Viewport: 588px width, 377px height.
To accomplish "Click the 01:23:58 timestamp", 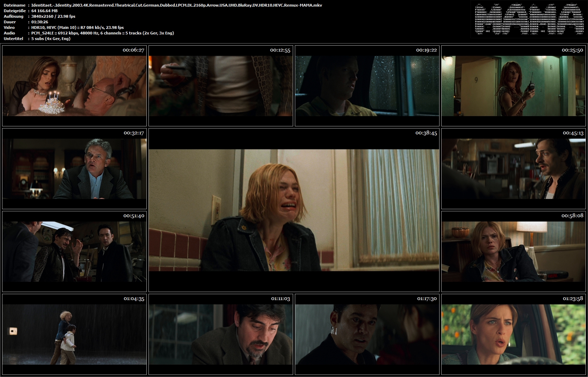I will point(573,299).
